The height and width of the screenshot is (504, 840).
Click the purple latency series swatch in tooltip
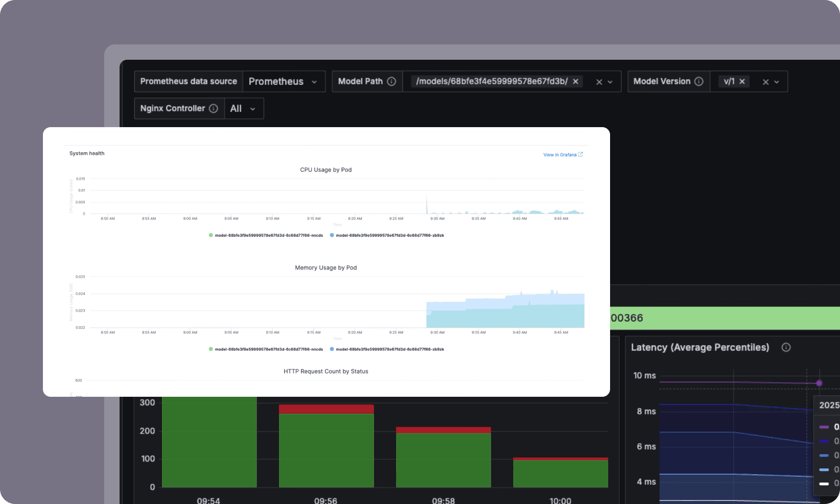pyautogui.click(x=824, y=427)
